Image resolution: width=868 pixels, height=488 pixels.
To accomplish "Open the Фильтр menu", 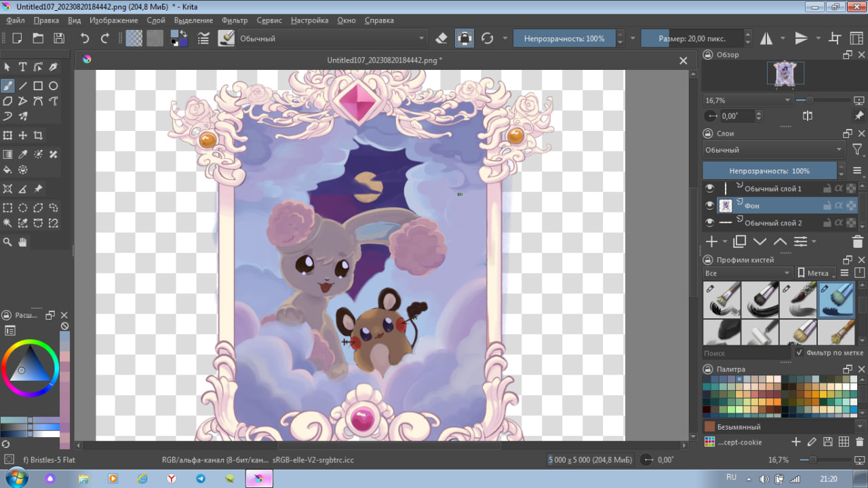I will point(235,20).
